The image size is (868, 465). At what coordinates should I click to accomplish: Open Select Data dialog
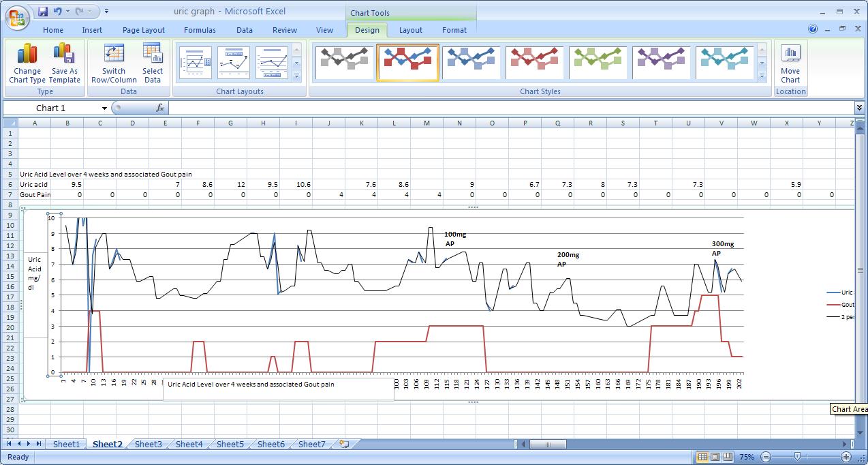(x=153, y=63)
